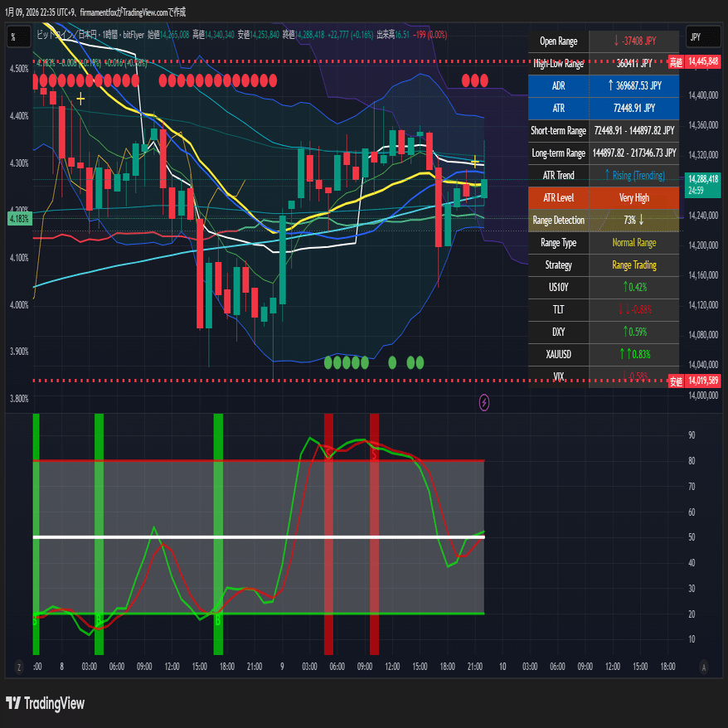Image resolution: width=728 pixels, height=728 pixels.
Task: Click the A auto-scale icon at bottom right
Action: pyautogui.click(x=704, y=667)
